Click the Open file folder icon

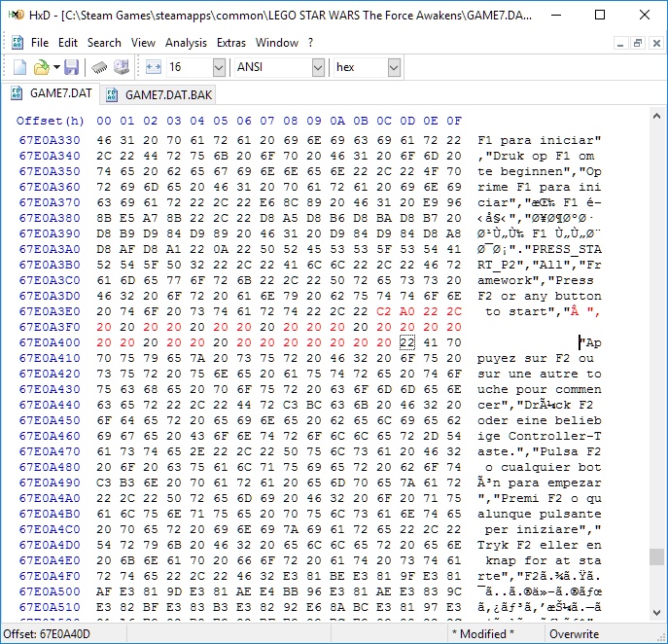[x=41, y=67]
